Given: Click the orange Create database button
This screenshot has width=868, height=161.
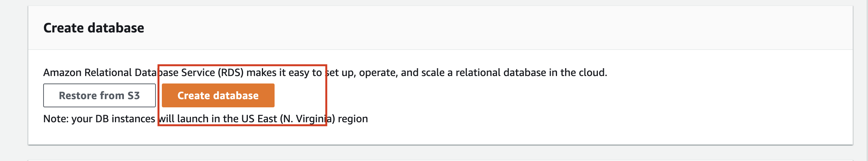Looking at the screenshot, I should pyautogui.click(x=218, y=95).
